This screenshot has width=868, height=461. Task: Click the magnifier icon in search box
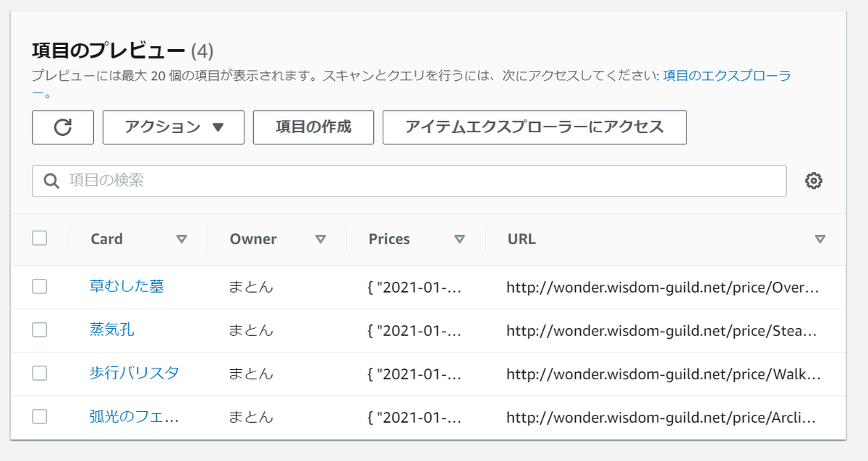51,181
